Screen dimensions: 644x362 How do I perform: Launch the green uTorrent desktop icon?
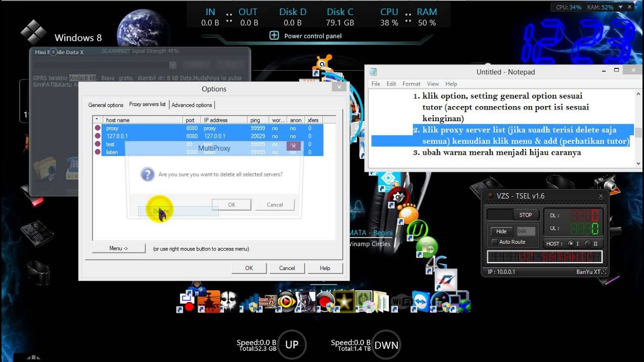tap(417, 230)
